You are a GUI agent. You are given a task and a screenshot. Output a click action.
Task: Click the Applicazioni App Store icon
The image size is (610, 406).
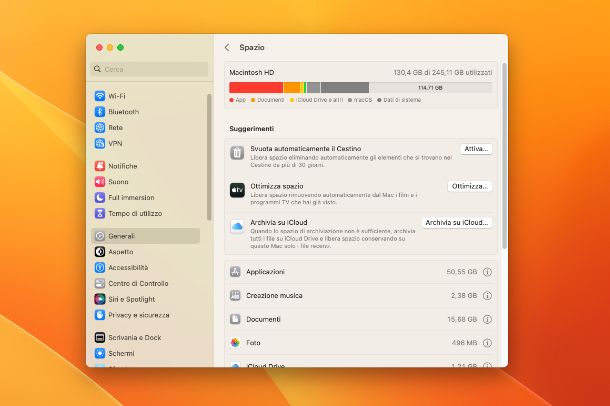tap(235, 272)
